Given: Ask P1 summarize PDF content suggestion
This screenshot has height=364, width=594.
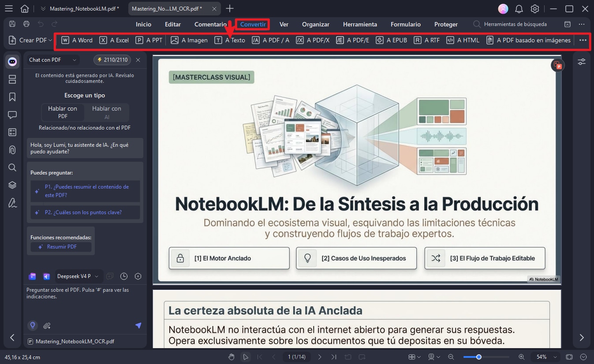Looking at the screenshot, I should pyautogui.click(x=85, y=191).
